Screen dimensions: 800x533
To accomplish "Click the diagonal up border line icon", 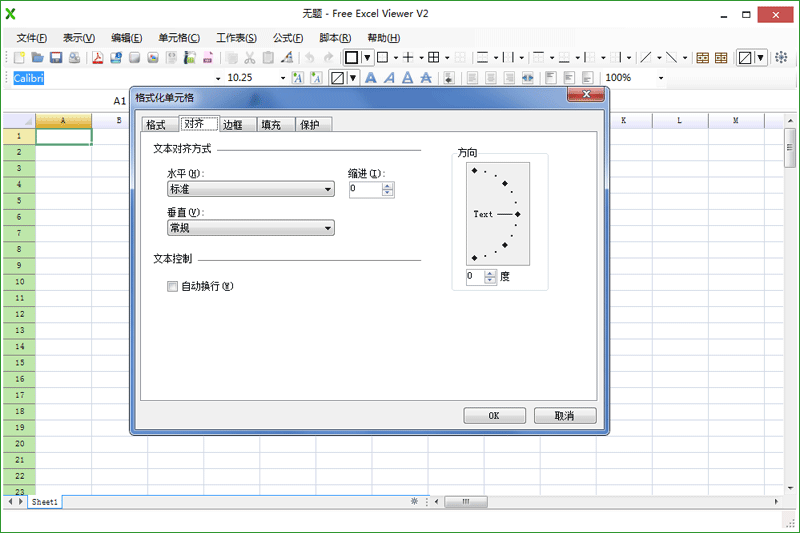I will 646,58.
